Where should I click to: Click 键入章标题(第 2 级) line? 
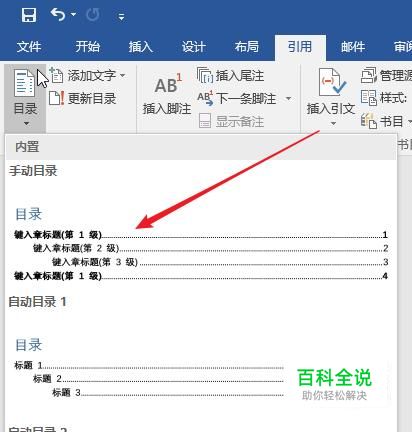211,248
